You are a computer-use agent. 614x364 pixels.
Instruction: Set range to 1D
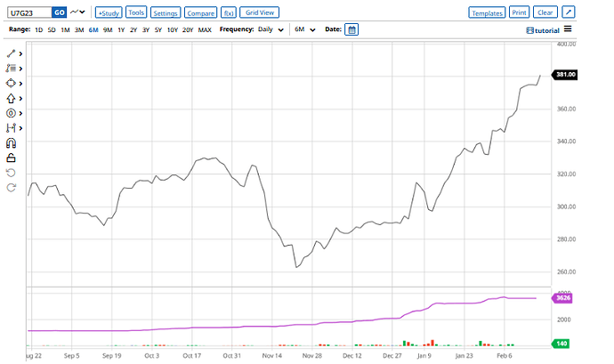pos(39,29)
